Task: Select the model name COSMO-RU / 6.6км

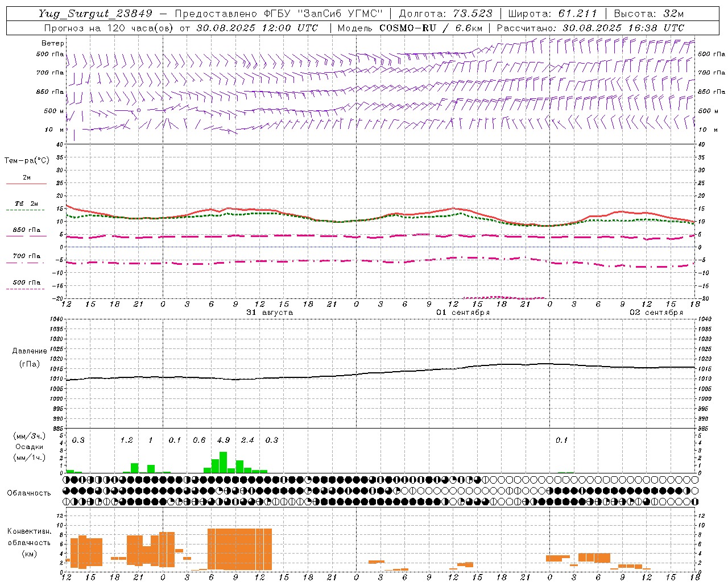Action: pyautogui.click(x=431, y=28)
